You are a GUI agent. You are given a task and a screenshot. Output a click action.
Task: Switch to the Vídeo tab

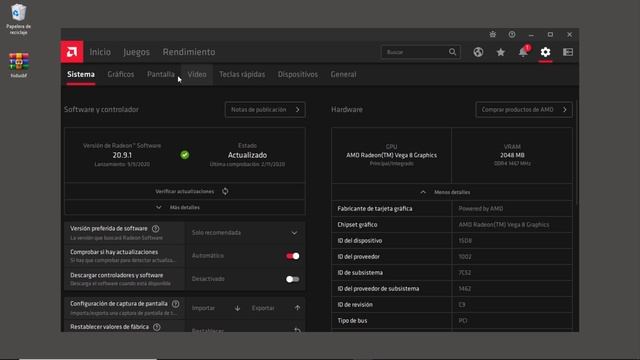(x=197, y=74)
